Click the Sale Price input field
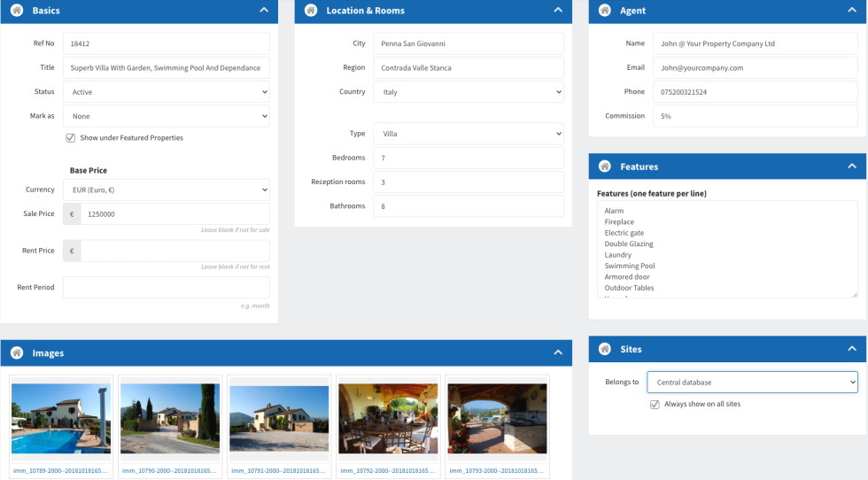 point(174,214)
